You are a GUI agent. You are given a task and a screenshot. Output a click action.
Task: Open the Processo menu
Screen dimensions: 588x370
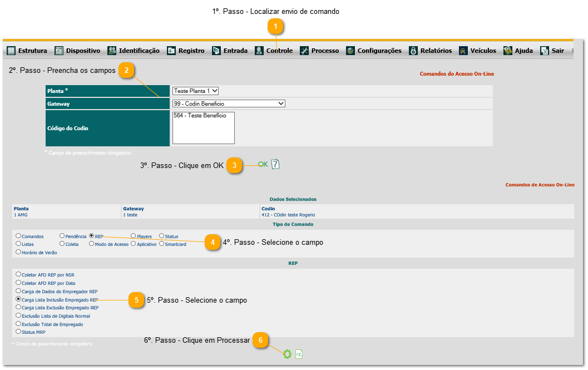pyautogui.click(x=325, y=51)
